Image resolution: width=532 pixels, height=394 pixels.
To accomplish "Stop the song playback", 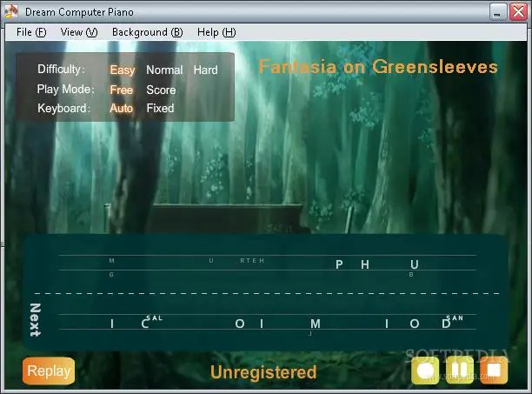I will tap(494, 371).
